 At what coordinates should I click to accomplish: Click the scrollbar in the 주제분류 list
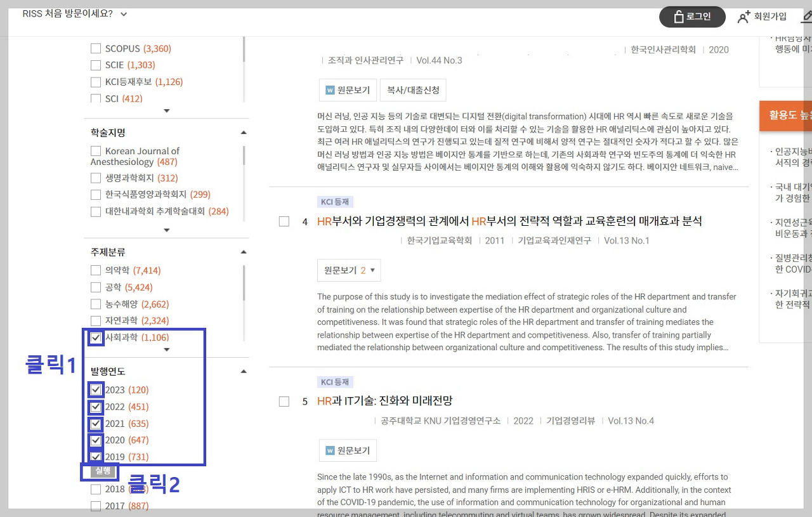click(244, 283)
